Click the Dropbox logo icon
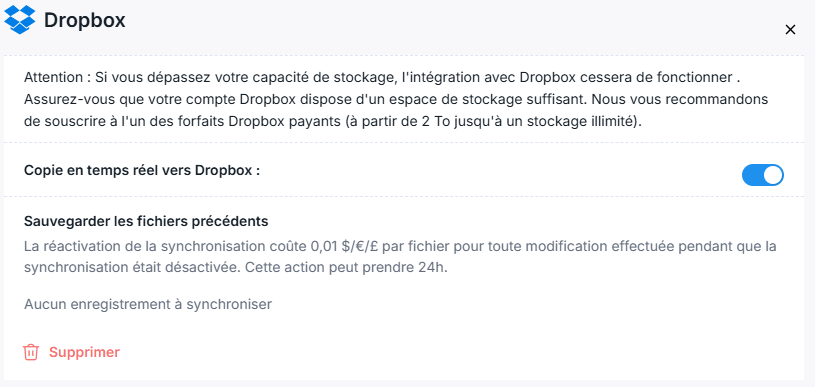 20,20
